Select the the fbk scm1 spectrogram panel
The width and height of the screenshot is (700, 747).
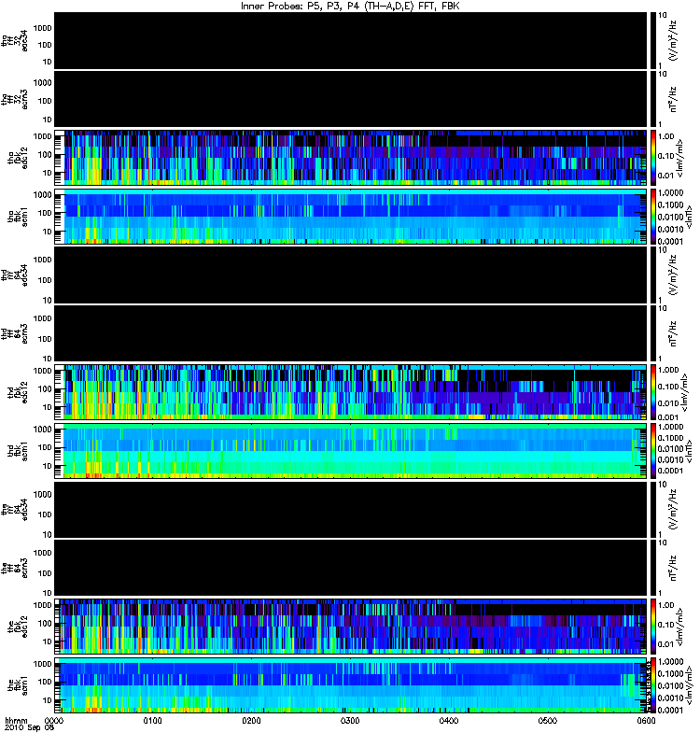click(x=351, y=685)
